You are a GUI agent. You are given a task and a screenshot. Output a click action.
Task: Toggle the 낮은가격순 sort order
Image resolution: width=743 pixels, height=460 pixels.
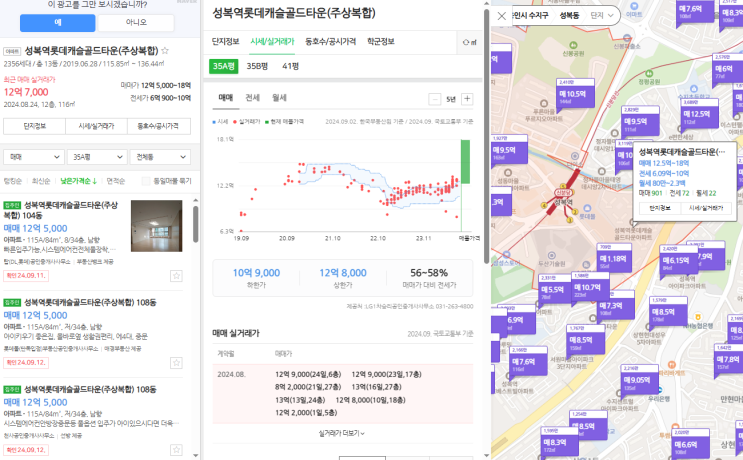(78, 181)
